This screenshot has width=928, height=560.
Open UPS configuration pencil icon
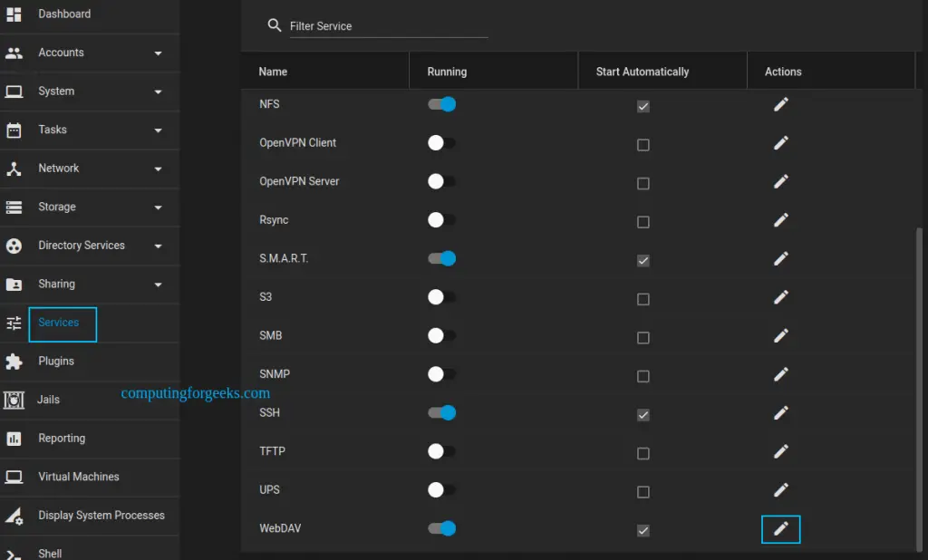click(x=780, y=489)
